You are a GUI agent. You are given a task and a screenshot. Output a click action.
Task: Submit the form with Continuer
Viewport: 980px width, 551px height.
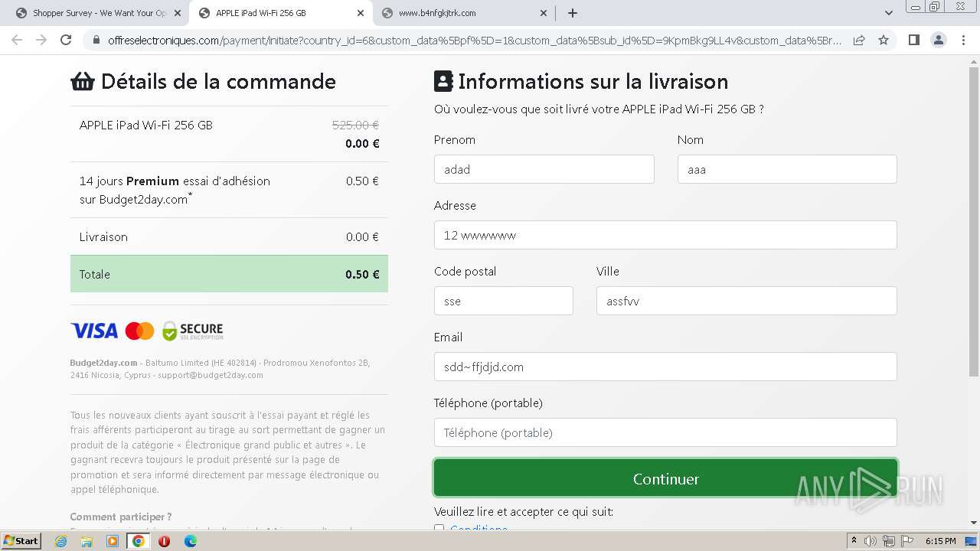pos(665,478)
